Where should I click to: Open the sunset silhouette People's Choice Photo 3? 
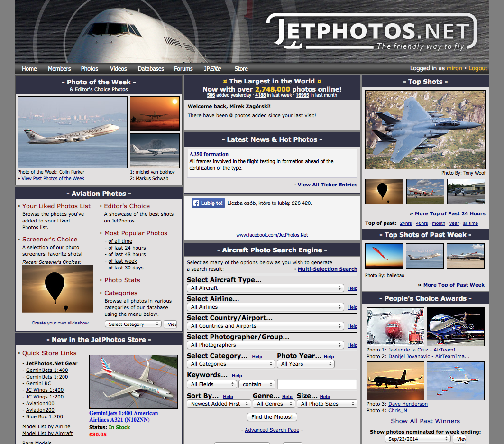click(395, 380)
